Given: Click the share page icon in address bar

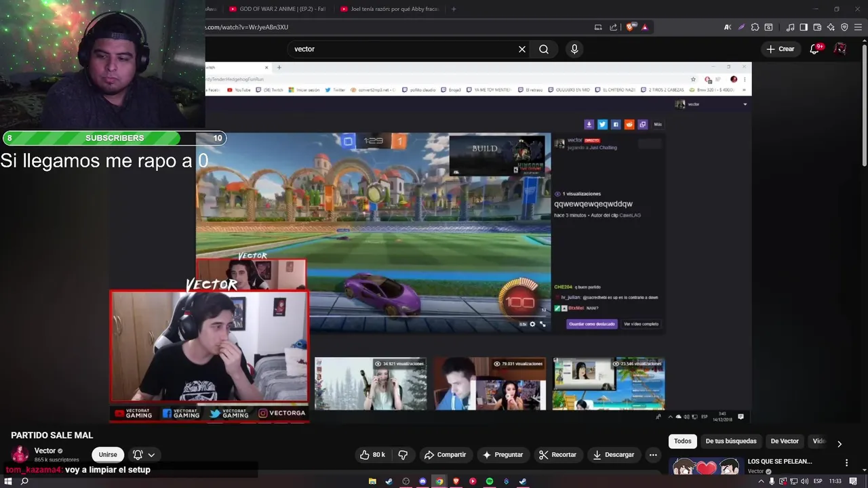Looking at the screenshot, I should click(614, 27).
